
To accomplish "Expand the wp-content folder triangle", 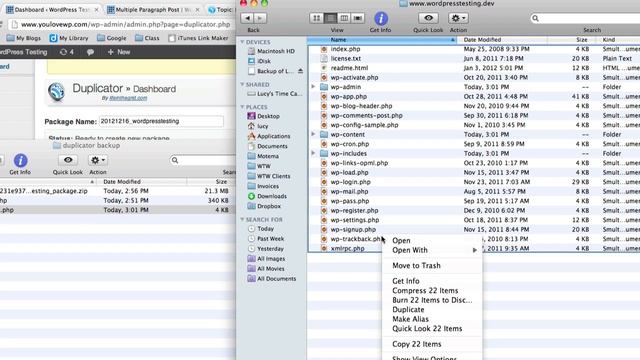I will tap(313, 134).
